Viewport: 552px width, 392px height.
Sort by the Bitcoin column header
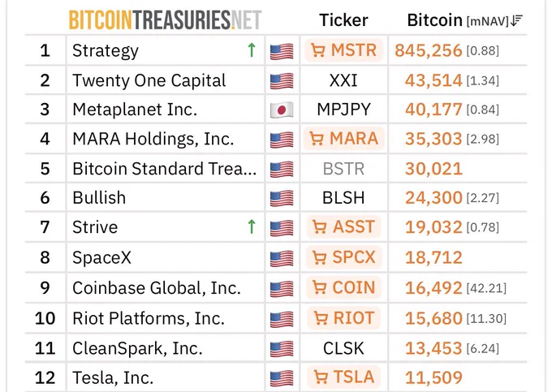(434, 20)
